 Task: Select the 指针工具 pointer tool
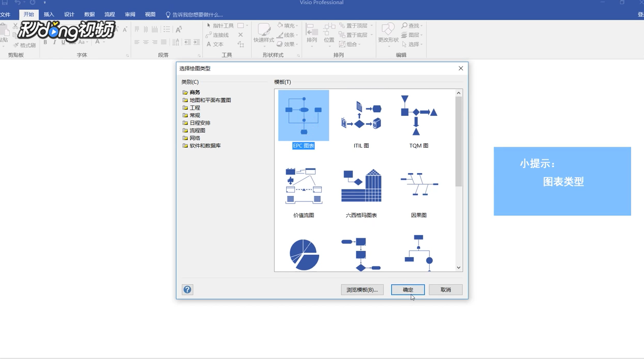pyautogui.click(x=220, y=26)
